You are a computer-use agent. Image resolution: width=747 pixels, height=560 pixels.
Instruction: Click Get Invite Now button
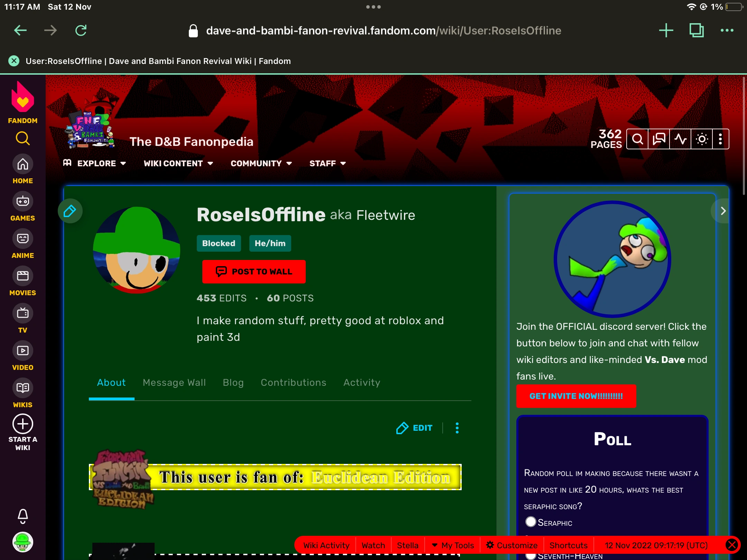coord(576,396)
